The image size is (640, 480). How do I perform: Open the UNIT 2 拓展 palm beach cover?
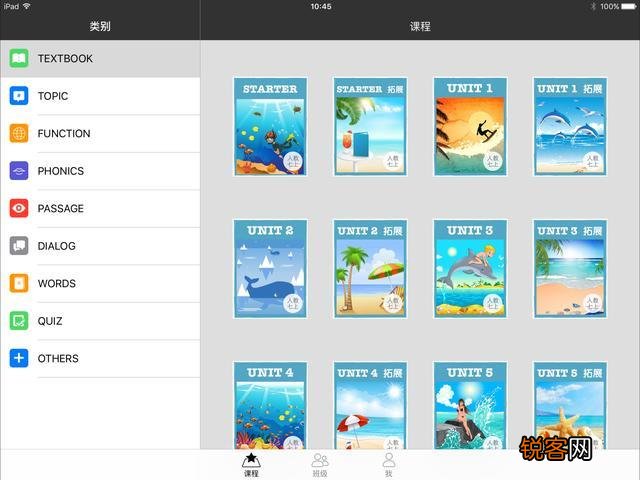pyautogui.click(x=370, y=269)
